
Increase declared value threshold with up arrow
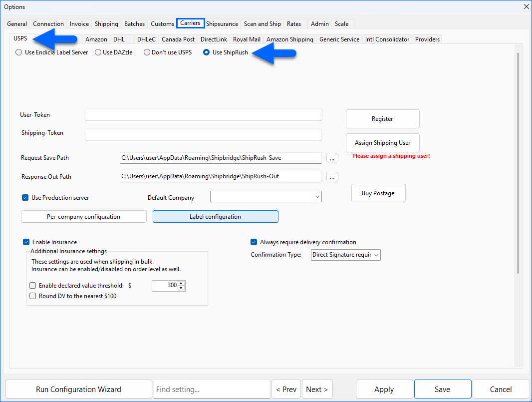pos(181,283)
